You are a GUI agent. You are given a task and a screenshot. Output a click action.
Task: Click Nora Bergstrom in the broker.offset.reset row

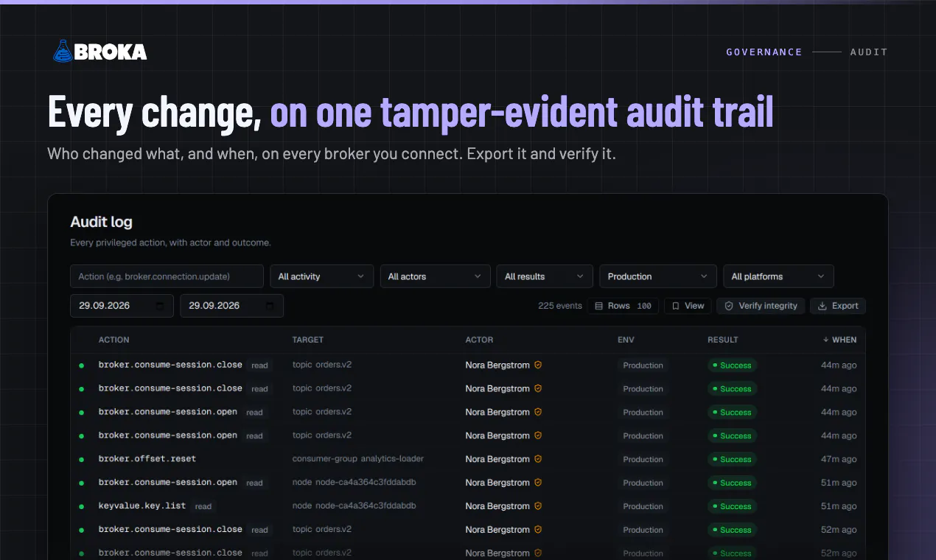click(497, 459)
